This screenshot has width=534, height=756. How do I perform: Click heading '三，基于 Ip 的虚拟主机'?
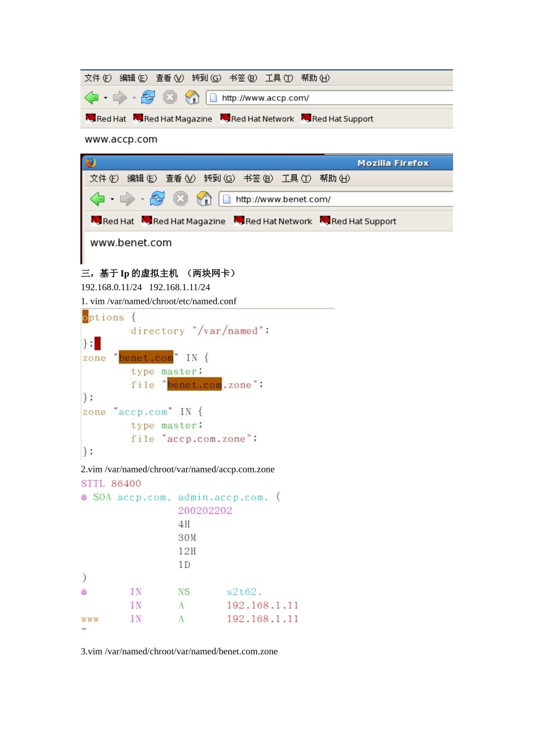tap(129, 273)
